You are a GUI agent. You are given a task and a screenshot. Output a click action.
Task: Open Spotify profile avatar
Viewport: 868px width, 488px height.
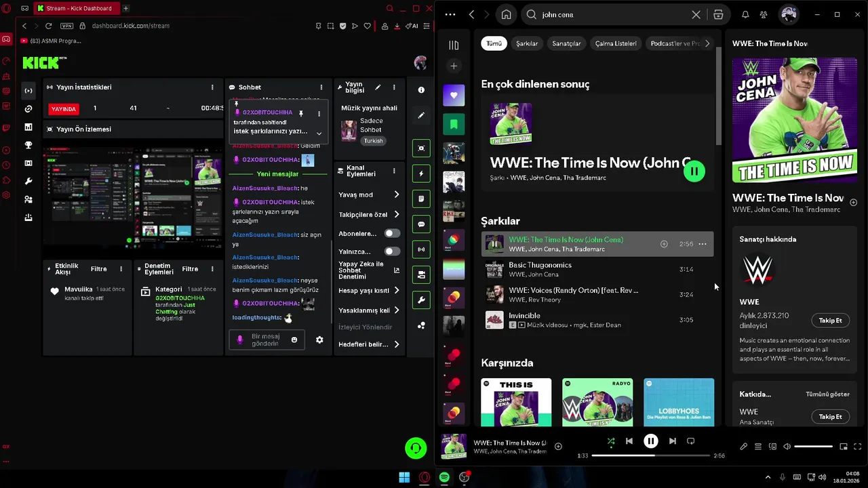point(788,14)
